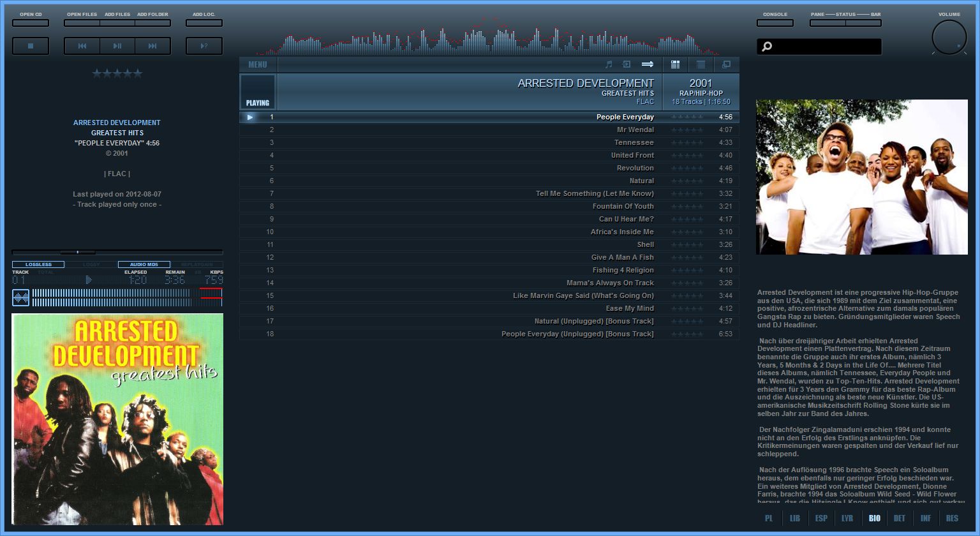The height and width of the screenshot is (536, 980).
Task: Switch to the plain list view icon
Action: click(701, 64)
